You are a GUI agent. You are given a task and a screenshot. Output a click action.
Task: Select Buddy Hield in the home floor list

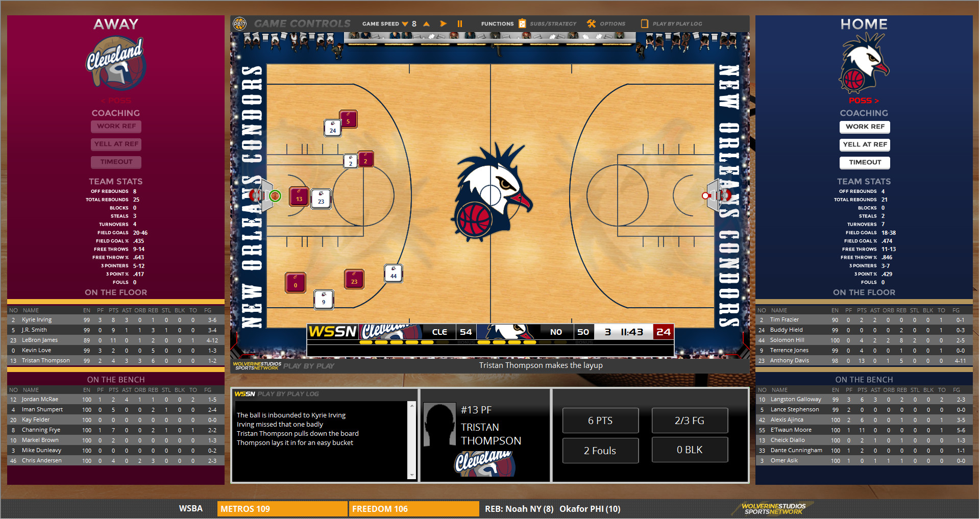tap(864, 330)
